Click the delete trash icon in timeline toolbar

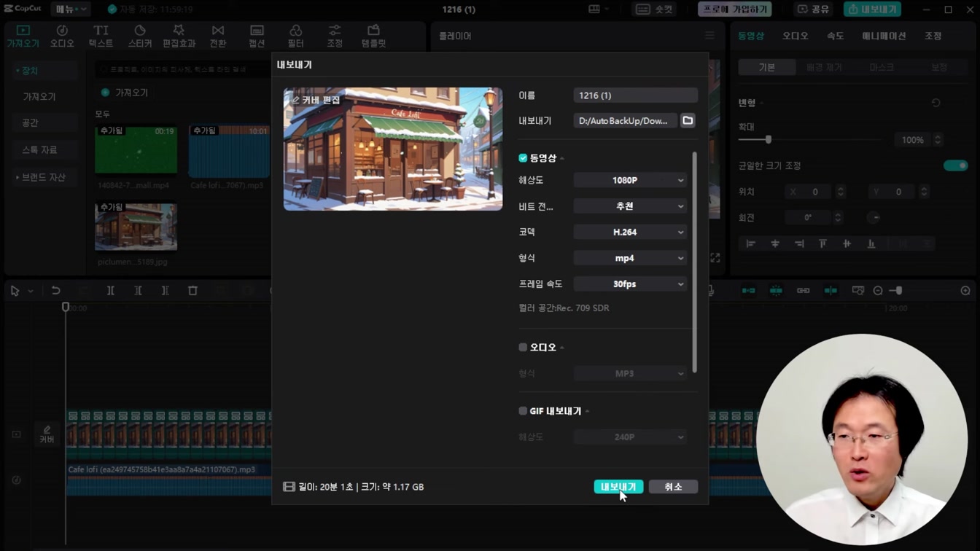pyautogui.click(x=192, y=290)
